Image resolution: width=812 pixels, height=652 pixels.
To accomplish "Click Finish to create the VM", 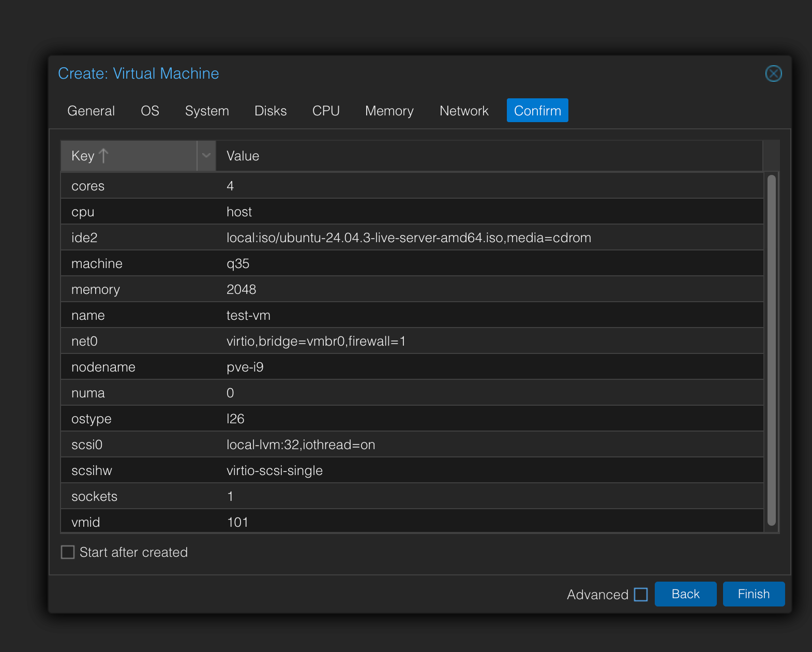I will click(754, 594).
